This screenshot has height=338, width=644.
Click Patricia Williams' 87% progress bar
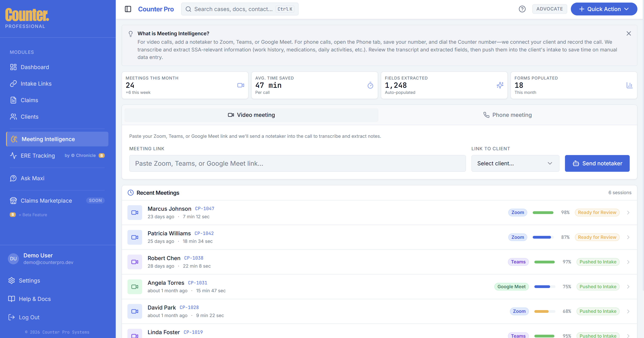click(543, 237)
